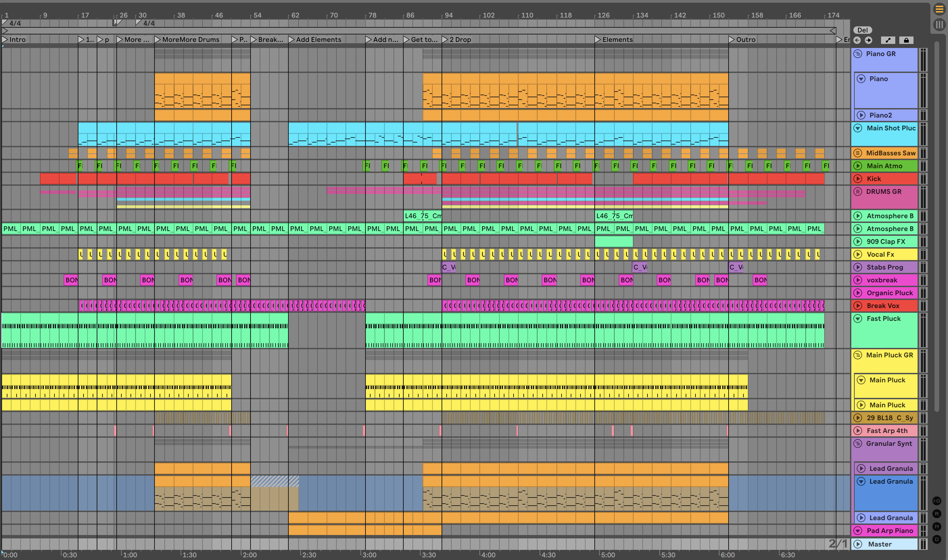Click the Piano GR group icon
The height and width of the screenshot is (560, 948).
858,54
